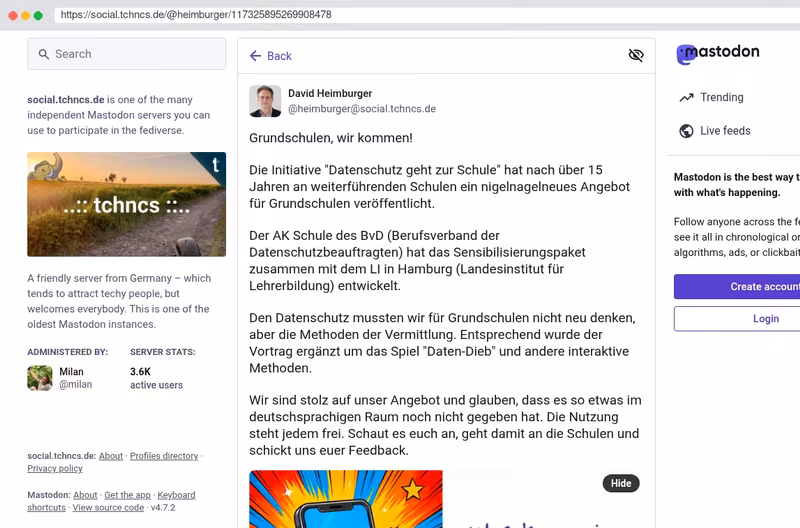Open the Trending icon
The height and width of the screenshot is (528, 800).
686,97
